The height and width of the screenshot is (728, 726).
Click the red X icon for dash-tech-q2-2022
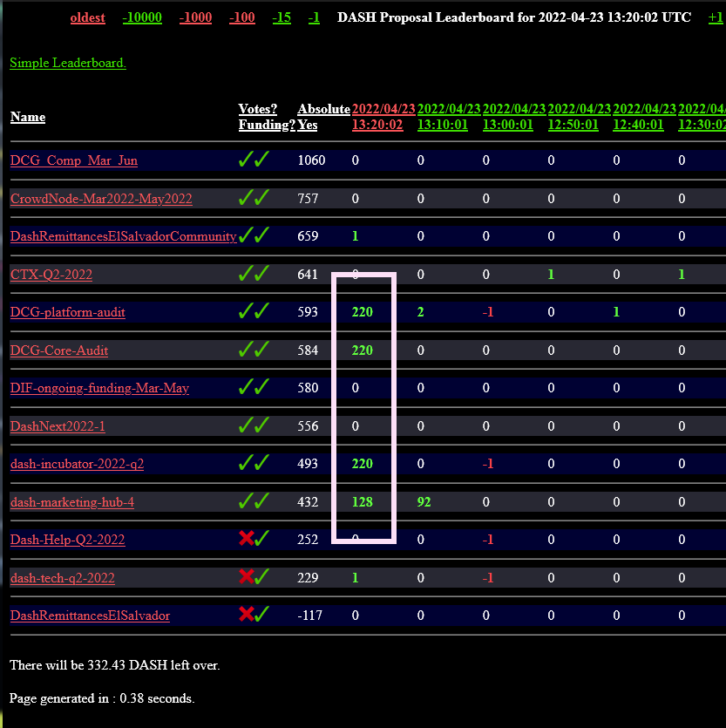247,576
